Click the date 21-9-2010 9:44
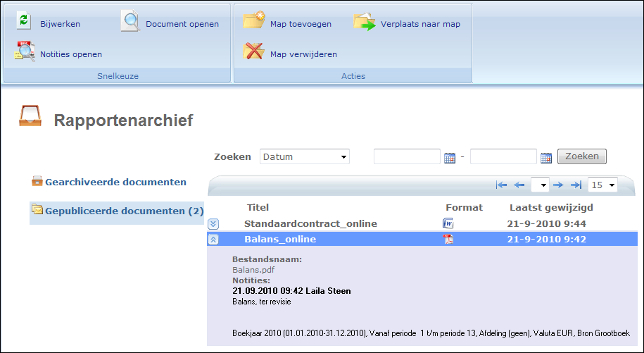Viewport: 644px width, 353px height. tap(547, 223)
